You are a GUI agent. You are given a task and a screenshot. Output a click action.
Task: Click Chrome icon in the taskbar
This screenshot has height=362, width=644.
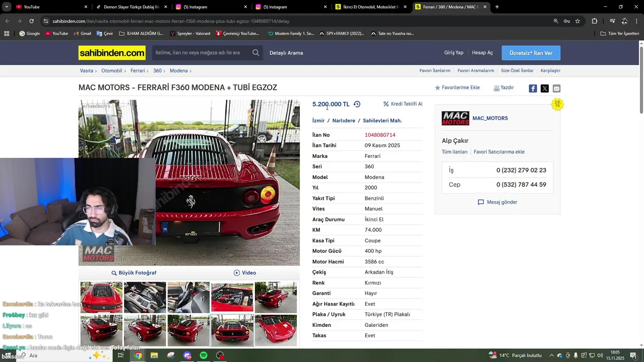pyautogui.click(x=138, y=355)
